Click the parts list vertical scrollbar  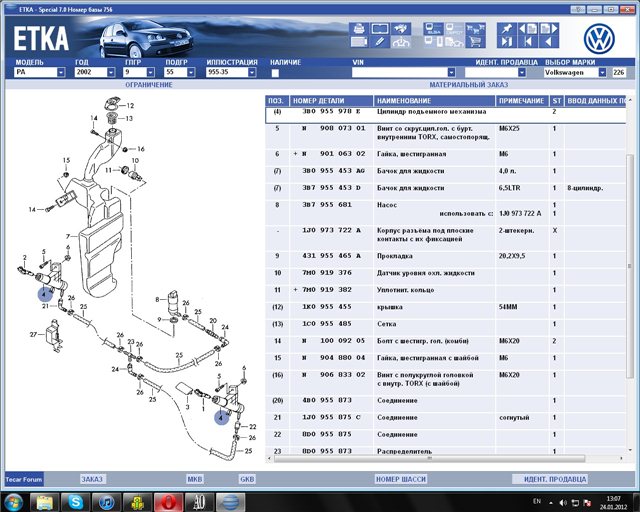[630, 267]
